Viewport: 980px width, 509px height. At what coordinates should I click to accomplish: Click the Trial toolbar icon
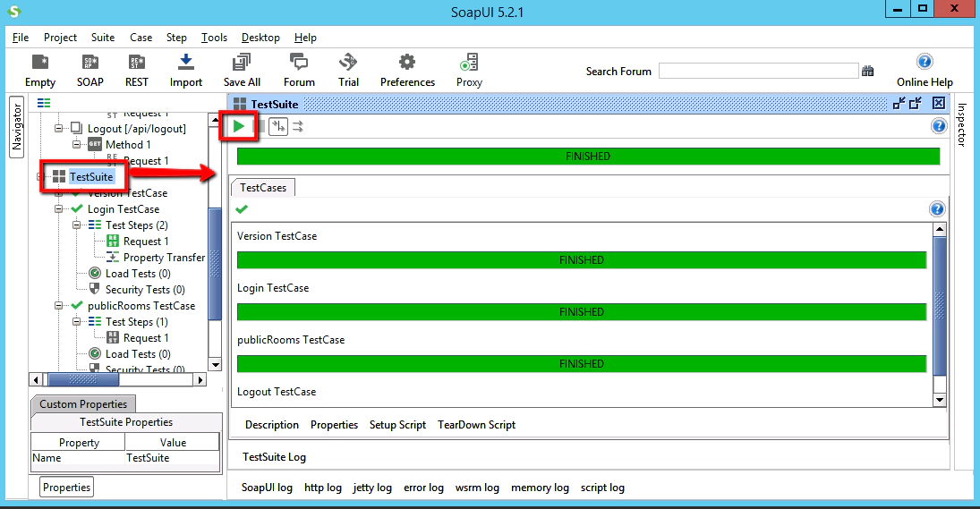tap(348, 71)
